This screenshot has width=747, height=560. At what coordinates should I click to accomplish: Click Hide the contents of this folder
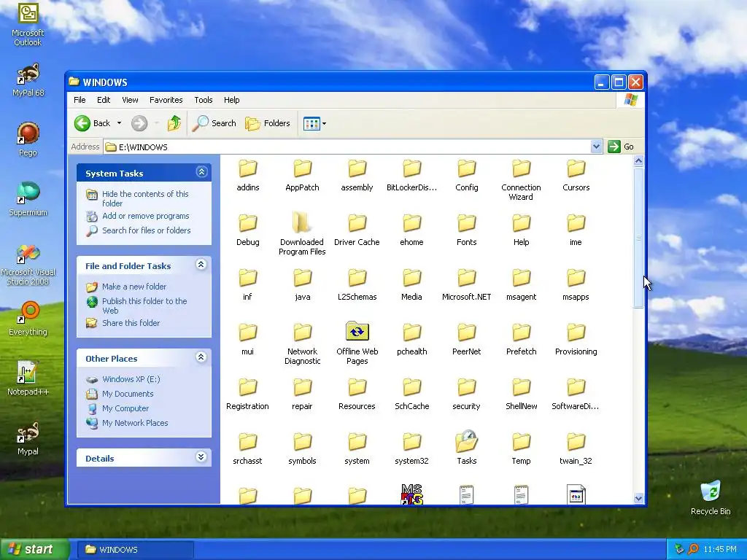click(x=145, y=198)
